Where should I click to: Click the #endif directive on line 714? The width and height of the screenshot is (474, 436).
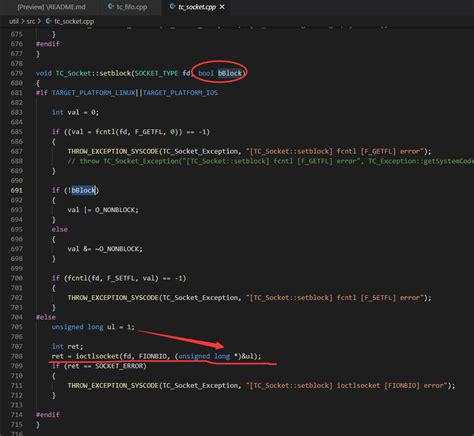[x=48, y=415]
